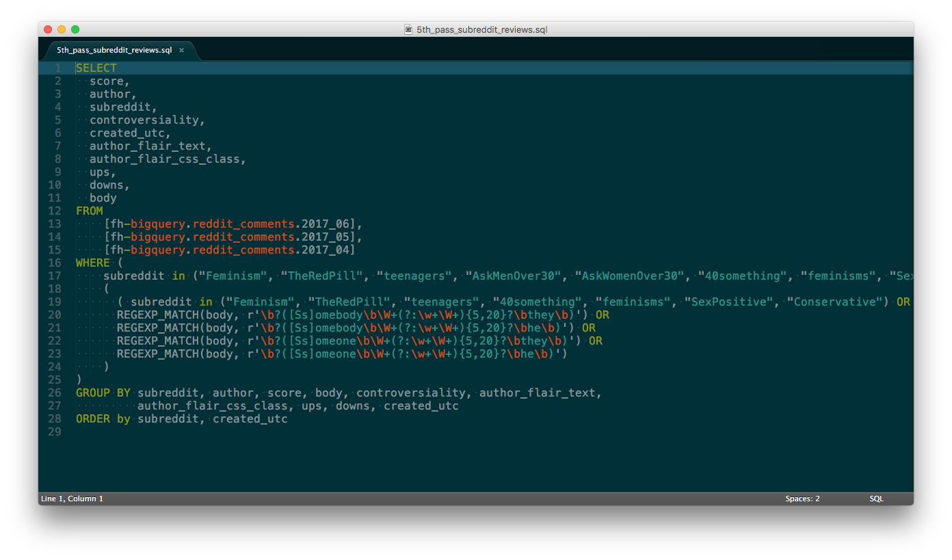This screenshot has height=560, width=952.
Task: Open the Spaces: 2 indentation menu
Action: (x=802, y=498)
